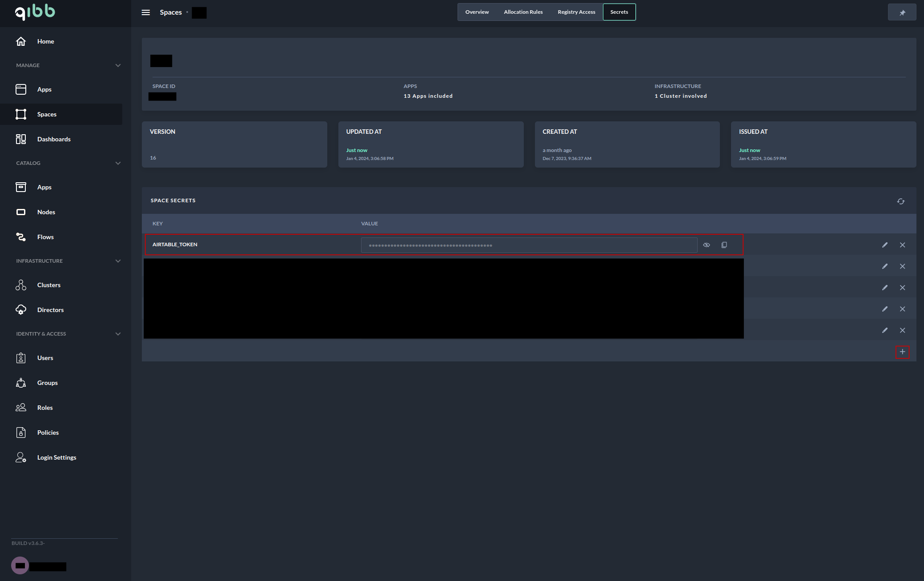Screen dimensions: 924x581
Task: Select the Clusters icon in the sidebar
Action: tap(20, 285)
